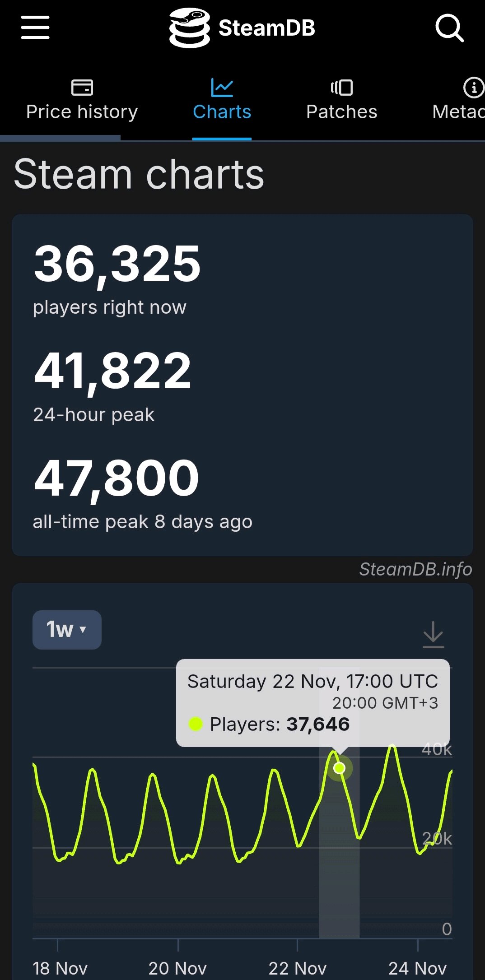Click the 47,800 all-time peak figure

tap(117, 478)
